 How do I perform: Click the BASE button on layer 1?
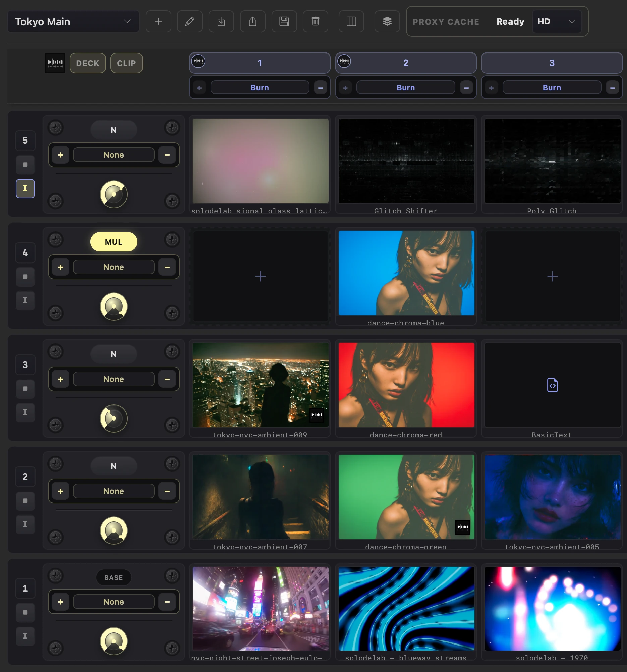114,577
